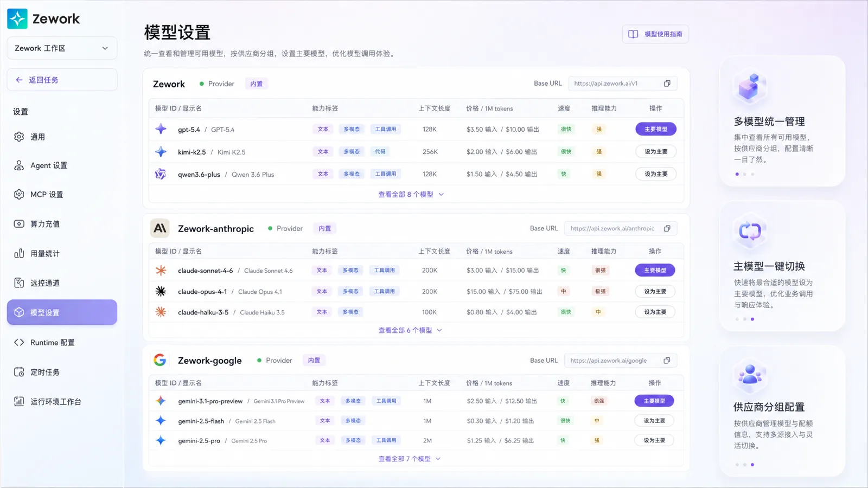The image size is (868, 488).
Task: Open the 供应商分组配置 feature card
Action: click(x=782, y=411)
